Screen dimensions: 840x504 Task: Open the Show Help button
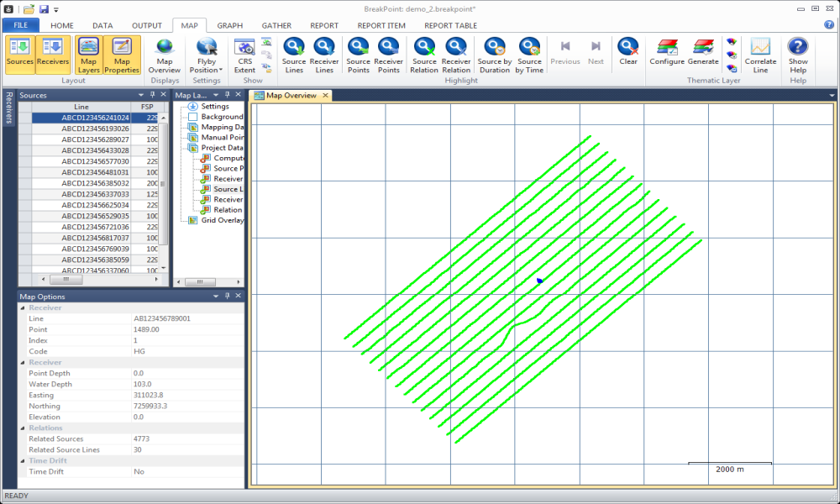coord(798,47)
